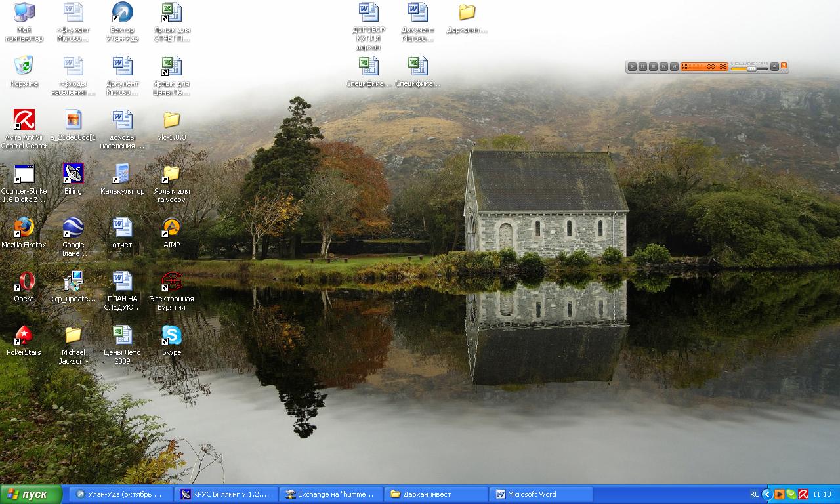Open the RL language indicator in taskbar
The width and height of the screenshot is (840, 504).
[753, 494]
